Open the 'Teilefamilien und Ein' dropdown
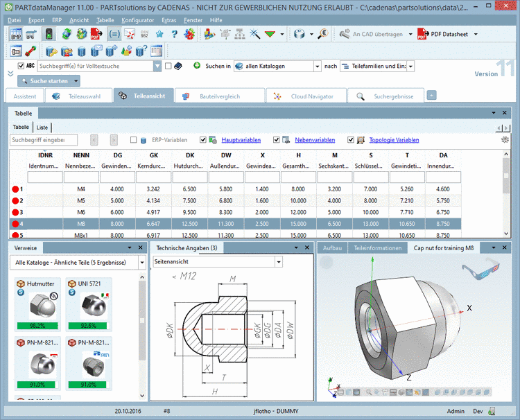520x420 pixels. click(410, 67)
